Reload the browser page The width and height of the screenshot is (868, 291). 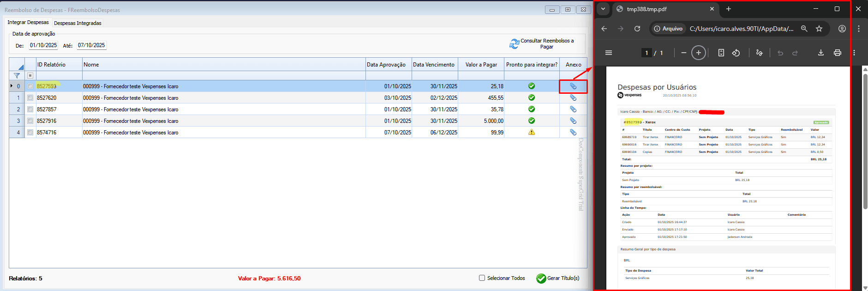(637, 29)
